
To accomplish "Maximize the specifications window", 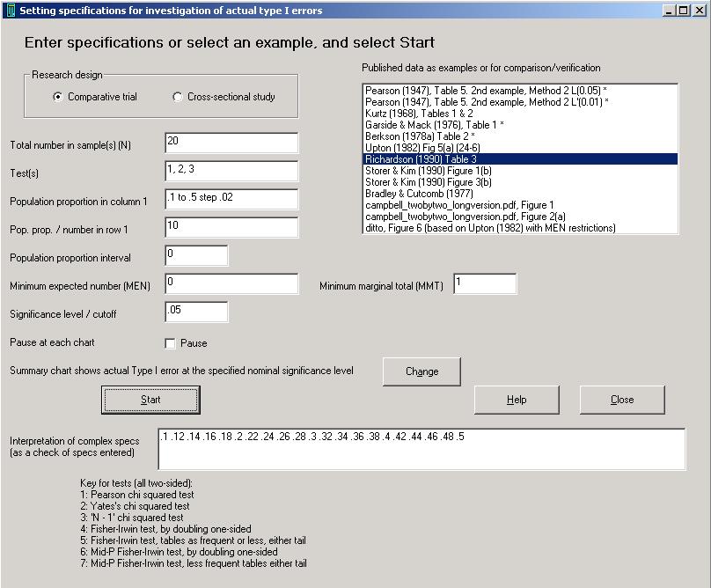I will (x=684, y=11).
